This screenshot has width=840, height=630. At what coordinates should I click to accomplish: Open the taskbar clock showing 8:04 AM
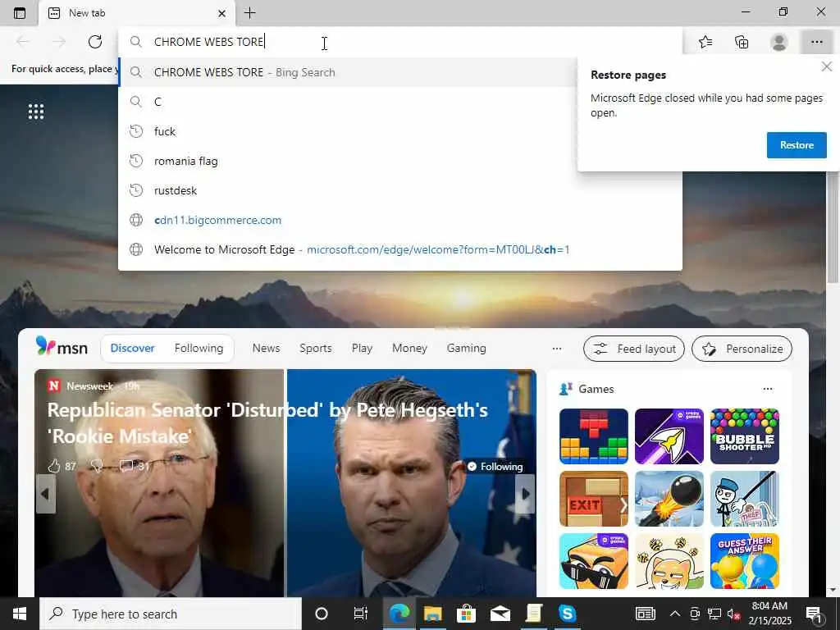(769, 614)
